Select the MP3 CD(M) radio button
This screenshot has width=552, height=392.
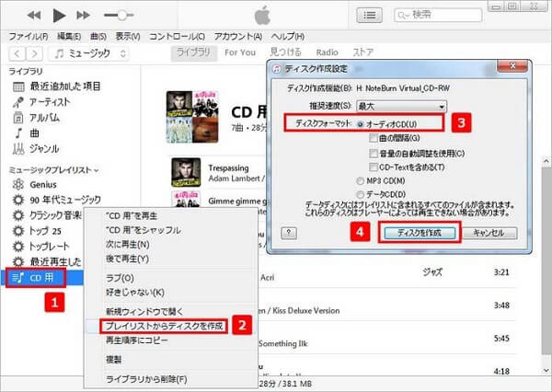[360, 181]
